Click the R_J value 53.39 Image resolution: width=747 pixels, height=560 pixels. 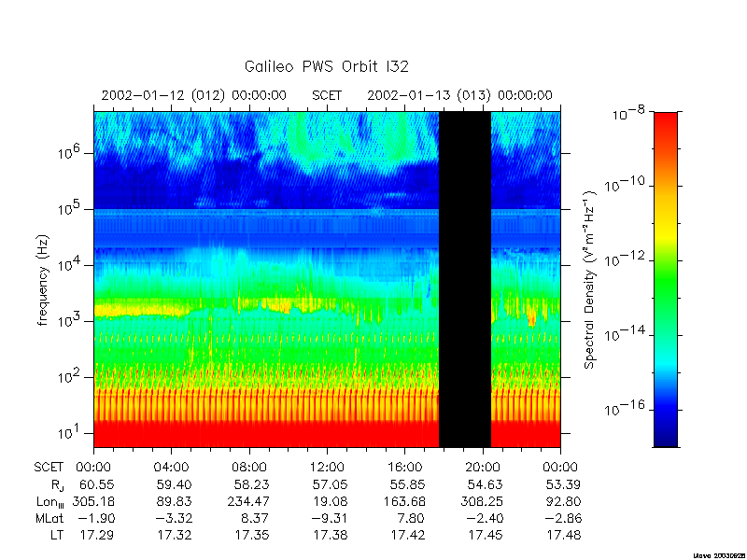click(562, 485)
